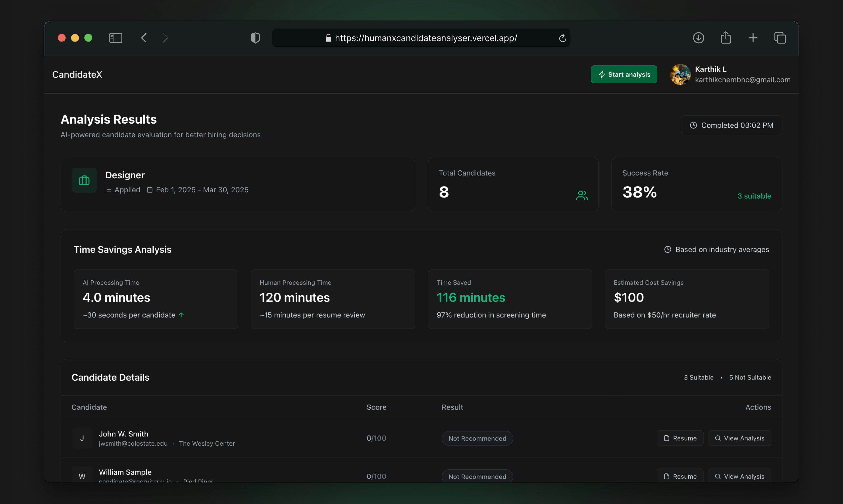
Task: View Analysis for John W. Smith
Action: (739, 438)
